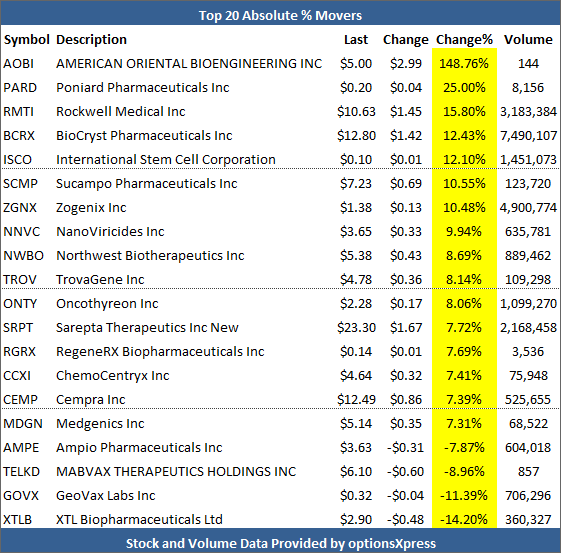Image resolution: width=561 pixels, height=553 pixels.
Task: Click the Description column header
Action: coord(91,39)
